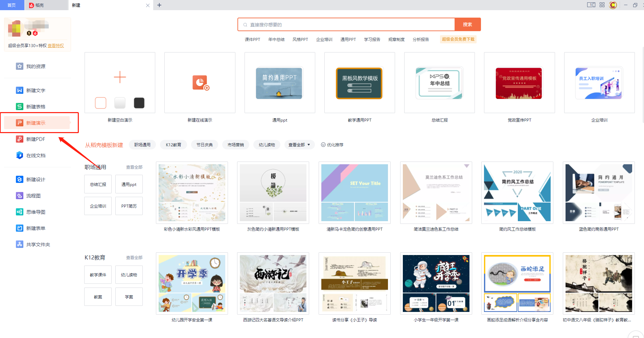Image resolution: width=644 pixels, height=338 pixels.
Task: Click 查看全部 next to 职场通用
Action: tap(134, 167)
